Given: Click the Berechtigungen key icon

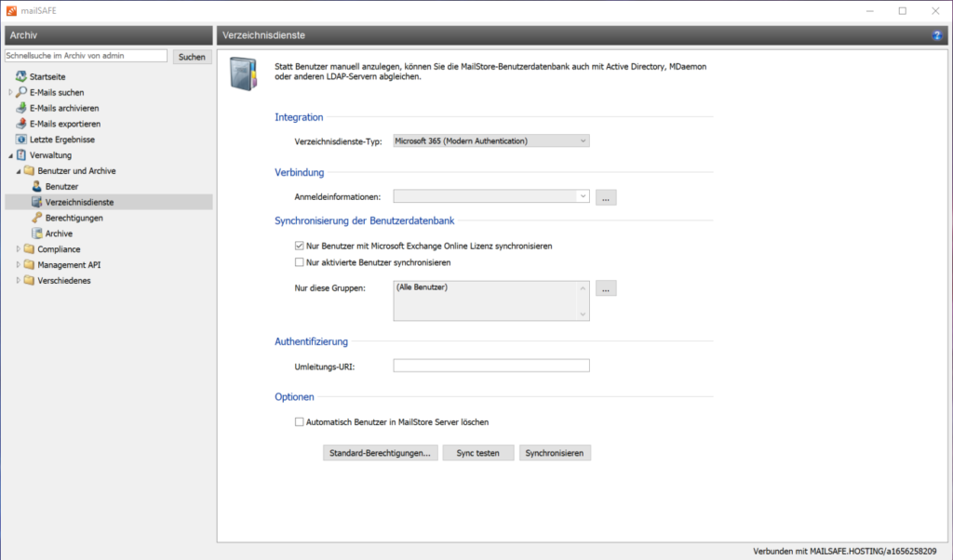Looking at the screenshot, I should click(37, 218).
